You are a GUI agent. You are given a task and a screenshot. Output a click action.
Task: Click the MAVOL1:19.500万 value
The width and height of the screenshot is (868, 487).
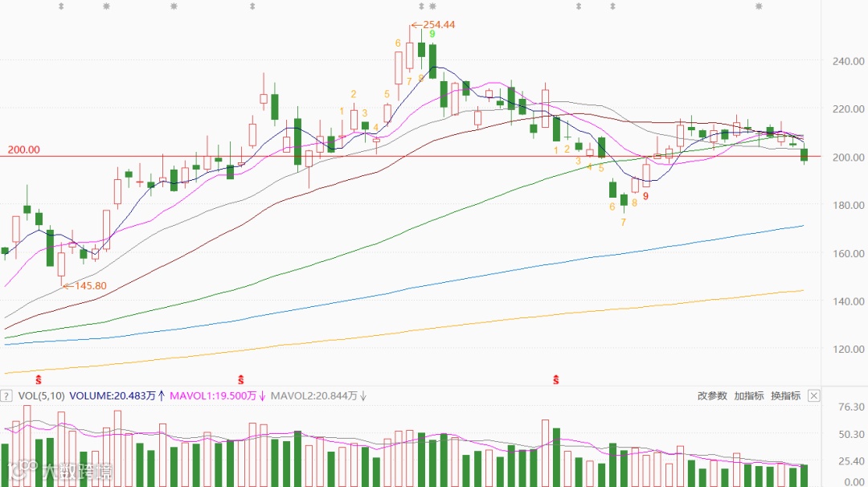click(x=213, y=395)
